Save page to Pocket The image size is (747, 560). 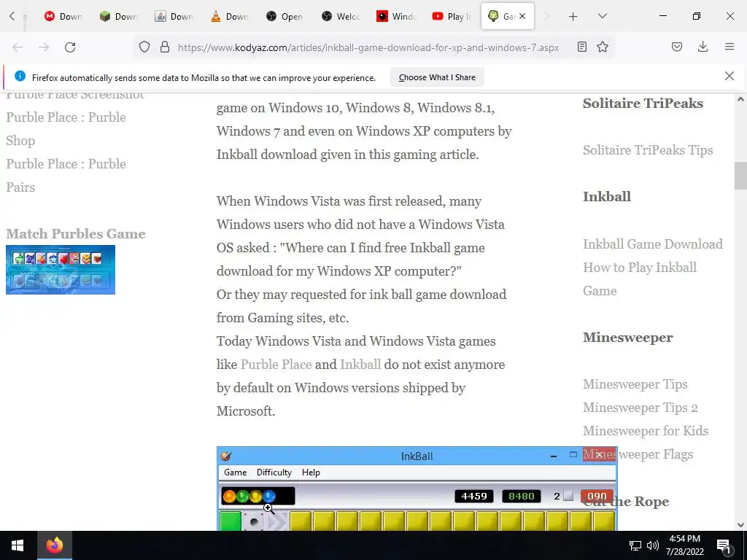tap(677, 47)
